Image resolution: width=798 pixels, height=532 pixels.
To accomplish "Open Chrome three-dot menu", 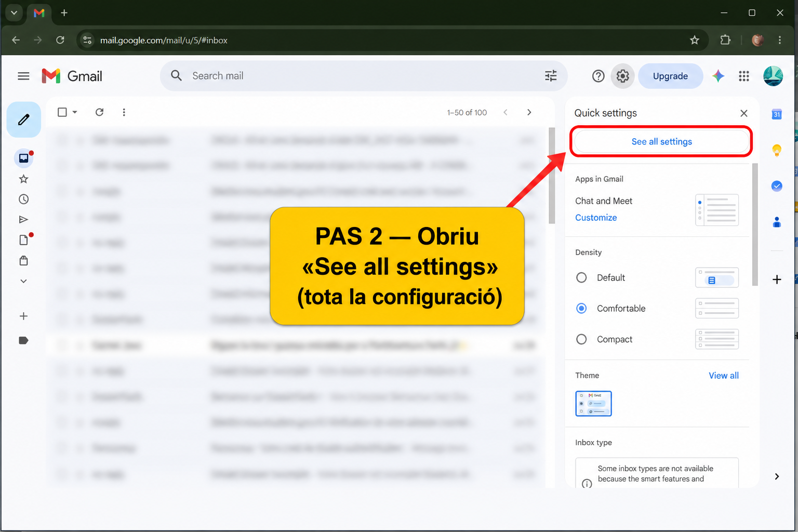I will 780,40.
